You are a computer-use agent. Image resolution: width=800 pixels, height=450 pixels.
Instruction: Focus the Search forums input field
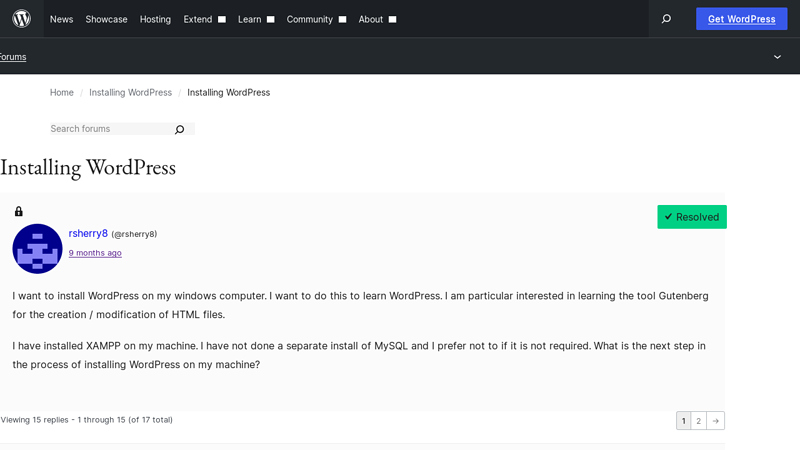[x=112, y=129]
